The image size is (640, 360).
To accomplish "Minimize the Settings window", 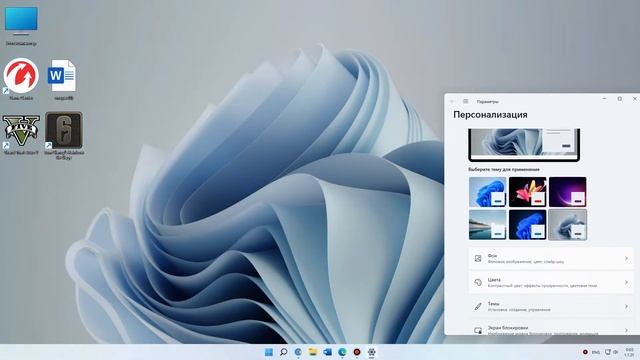I will (604, 99).
